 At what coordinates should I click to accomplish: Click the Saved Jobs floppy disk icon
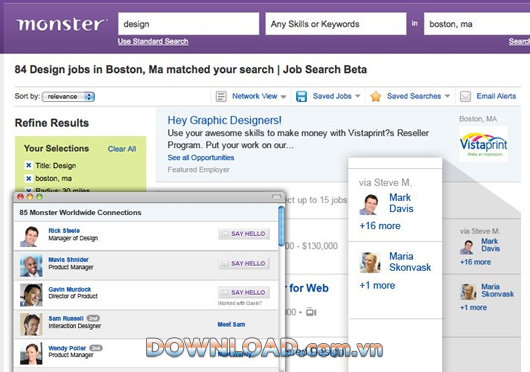[301, 97]
